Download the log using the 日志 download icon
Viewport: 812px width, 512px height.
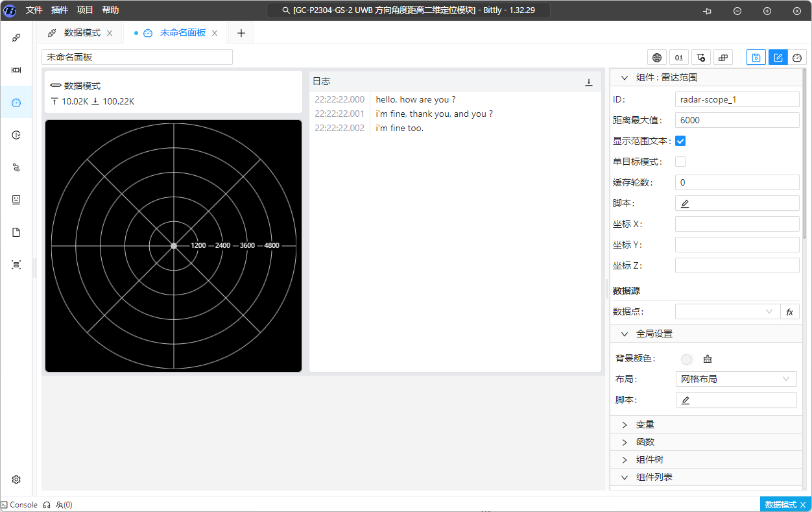click(589, 82)
